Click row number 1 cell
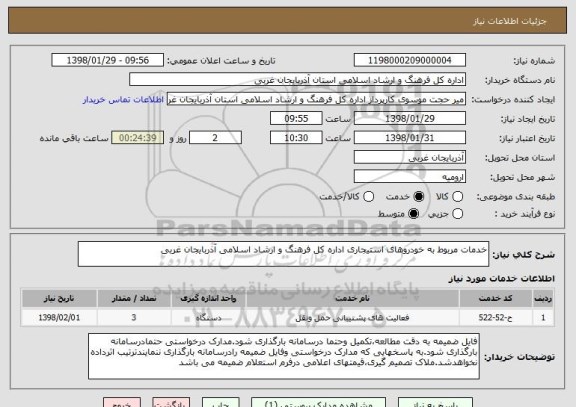This screenshot has width=576, height=407. coord(543,318)
